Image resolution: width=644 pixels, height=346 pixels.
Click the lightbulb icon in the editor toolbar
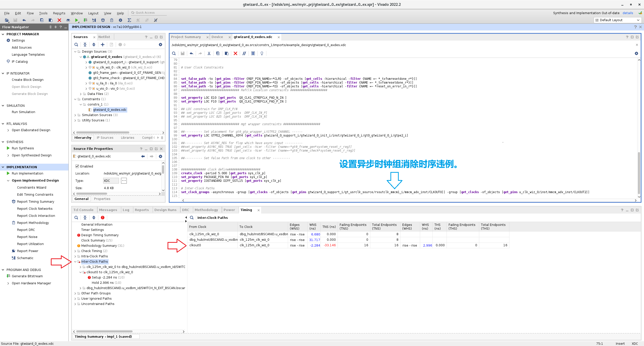click(262, 53)
